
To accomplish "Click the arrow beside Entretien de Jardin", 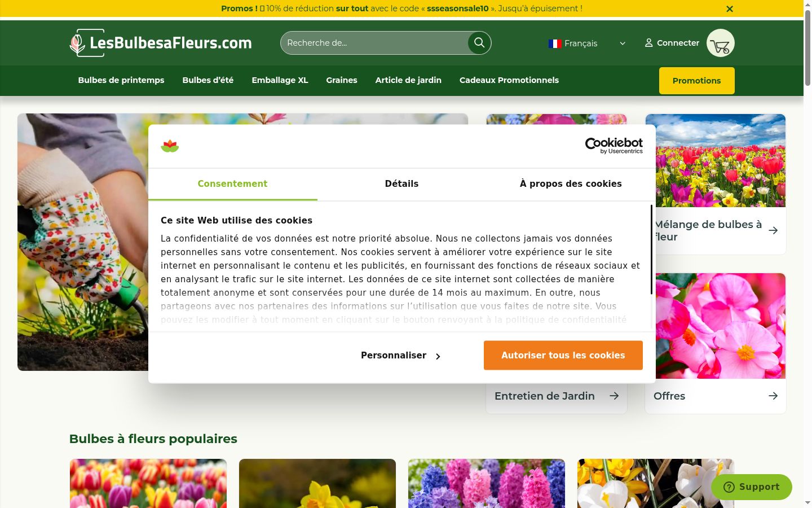I will (614, 396).
